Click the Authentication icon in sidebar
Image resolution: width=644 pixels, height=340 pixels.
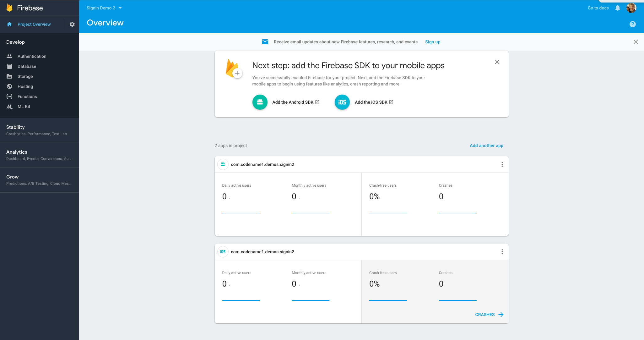(9, 56)
